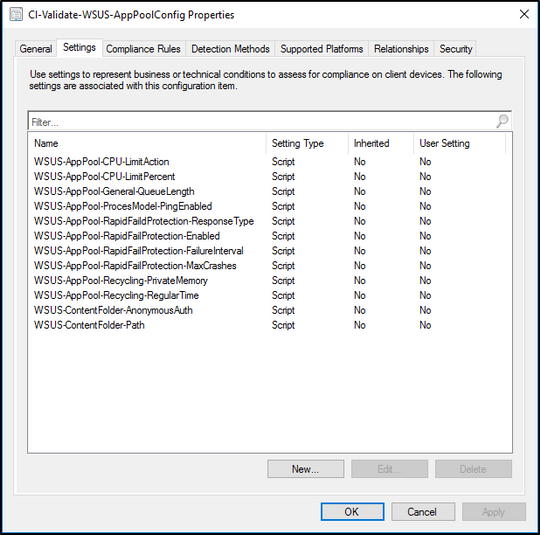Click the configuration item icon in title bar
Screen dimensions: 540x535
(16, 15)
